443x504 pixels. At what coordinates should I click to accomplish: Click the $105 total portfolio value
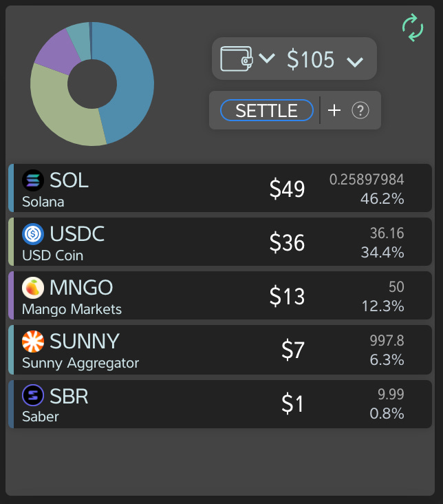tap(311, 59)
